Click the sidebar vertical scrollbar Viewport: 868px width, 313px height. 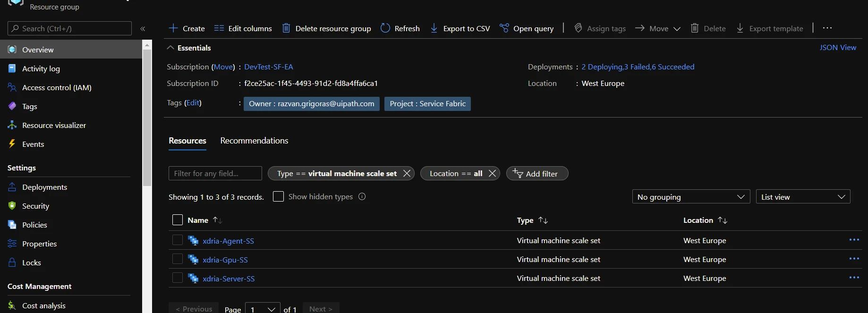pos(147,118)
